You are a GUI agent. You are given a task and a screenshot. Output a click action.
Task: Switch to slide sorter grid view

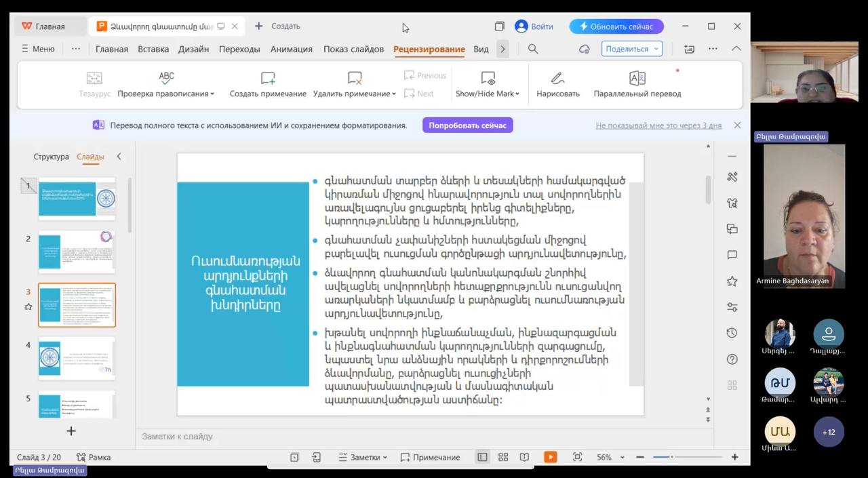pyautogui.click(x=503, y=457)
